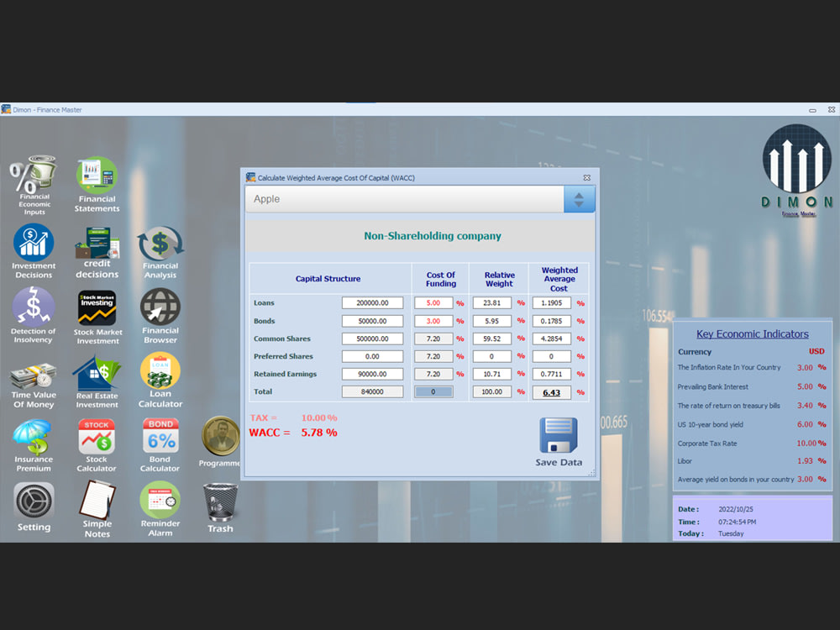Open the Setting gear icon
The width and height of the screenshot is (840, 630).
pyautogui.click(x=34, y=507)
